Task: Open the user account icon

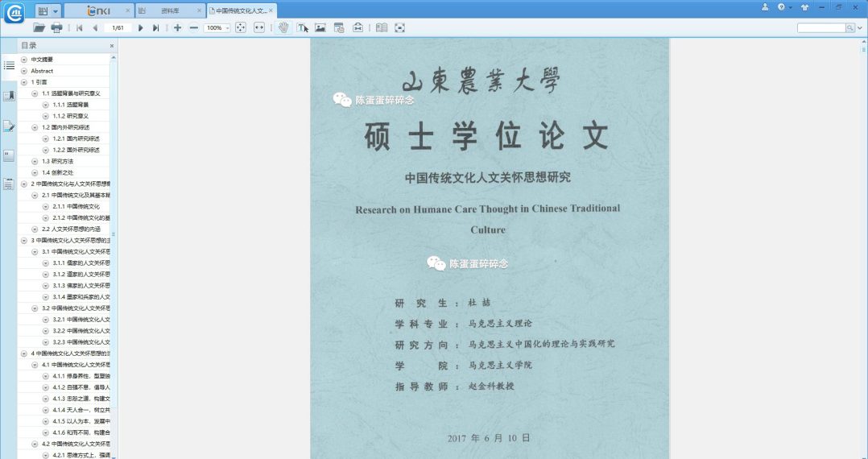Action: [765, 7]
